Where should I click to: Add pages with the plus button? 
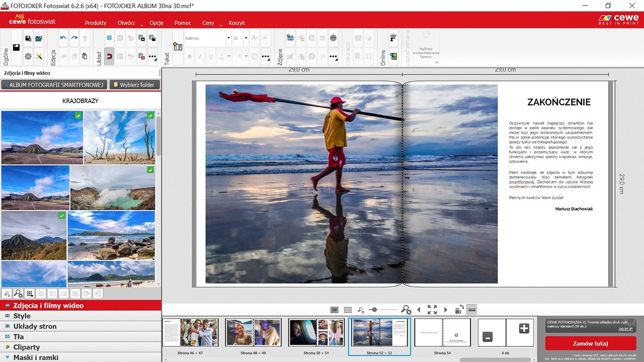(x=524, y=328)
